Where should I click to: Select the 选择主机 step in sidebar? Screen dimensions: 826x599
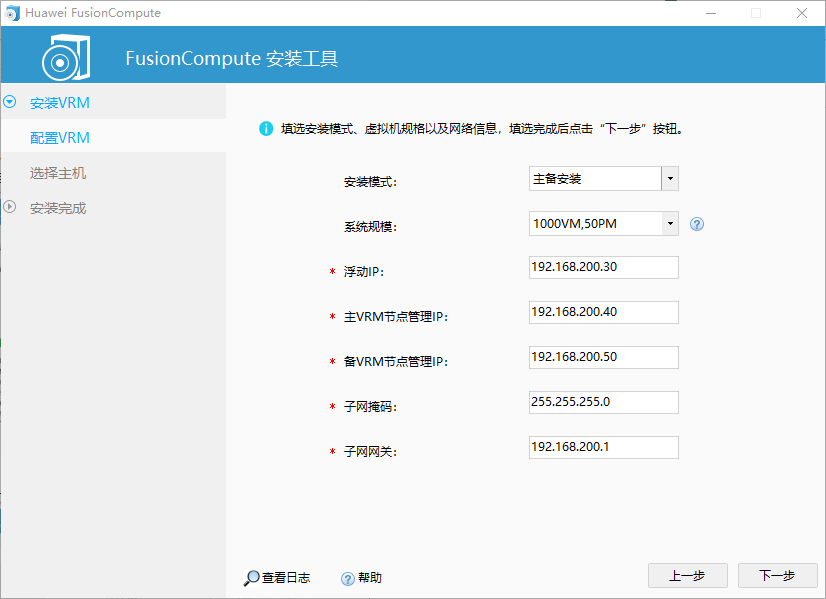58,173
